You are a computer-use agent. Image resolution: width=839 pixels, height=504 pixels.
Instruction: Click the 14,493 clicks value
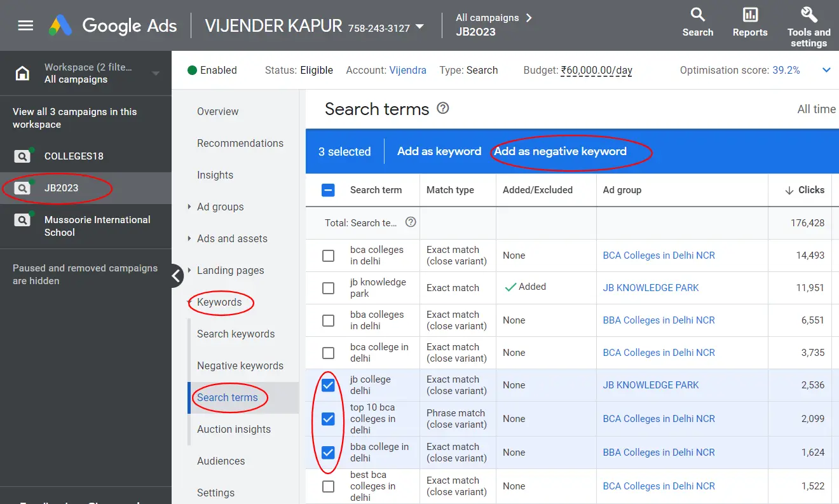click(810, 255)
